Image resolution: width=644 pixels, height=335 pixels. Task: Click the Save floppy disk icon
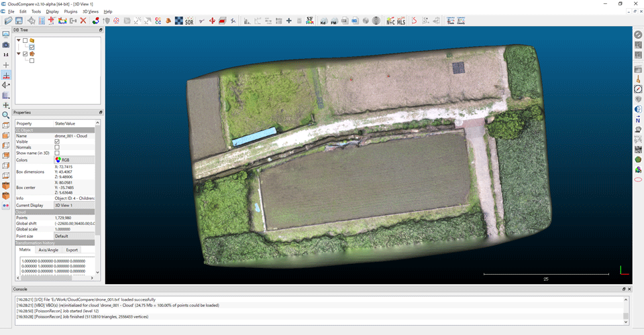click(x=19, y=21)
